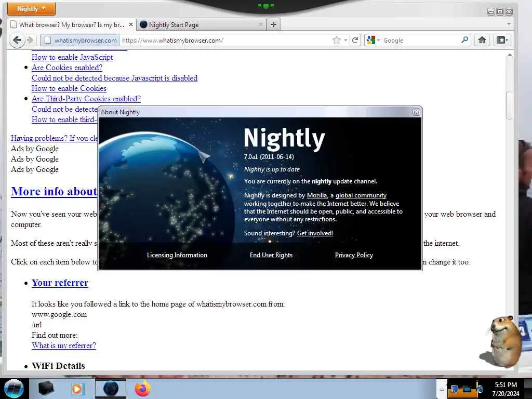
Task: Go to the home page icon
Action: (x=482, y=40)
